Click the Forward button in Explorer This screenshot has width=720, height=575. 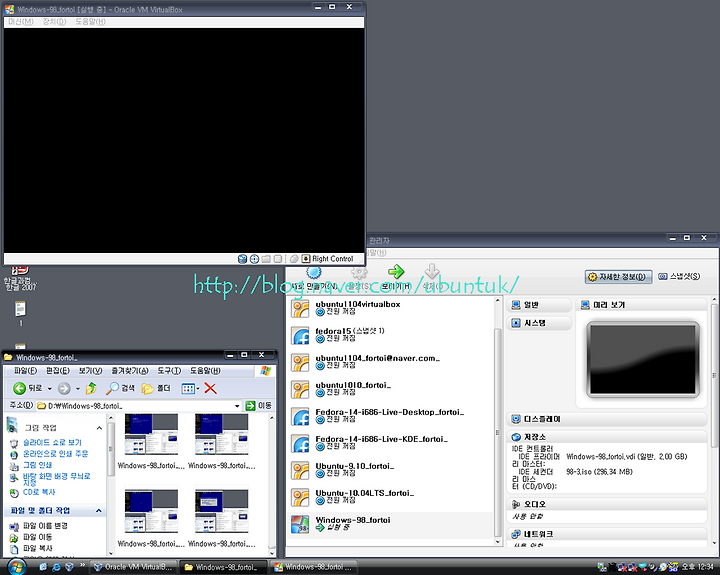pos(64,389)
